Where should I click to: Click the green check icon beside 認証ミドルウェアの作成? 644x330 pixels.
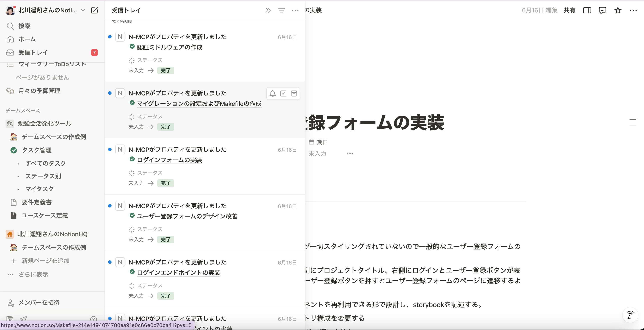coord(132,47)
